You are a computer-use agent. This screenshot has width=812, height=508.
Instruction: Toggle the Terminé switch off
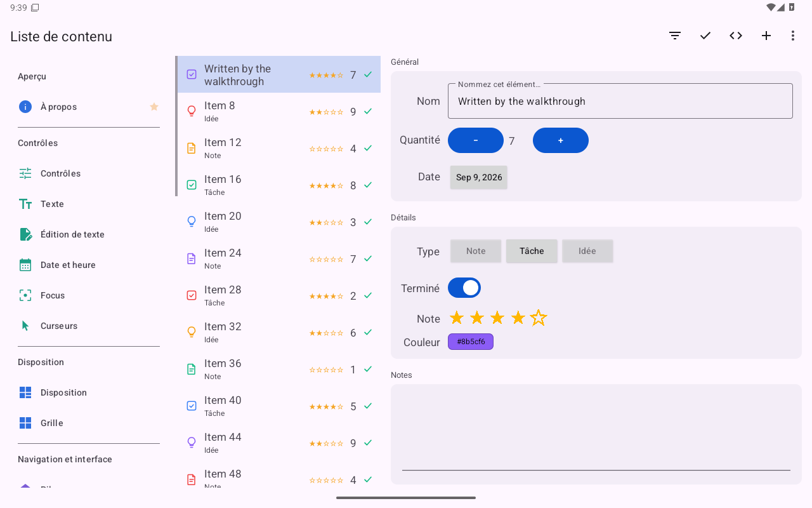464,288
